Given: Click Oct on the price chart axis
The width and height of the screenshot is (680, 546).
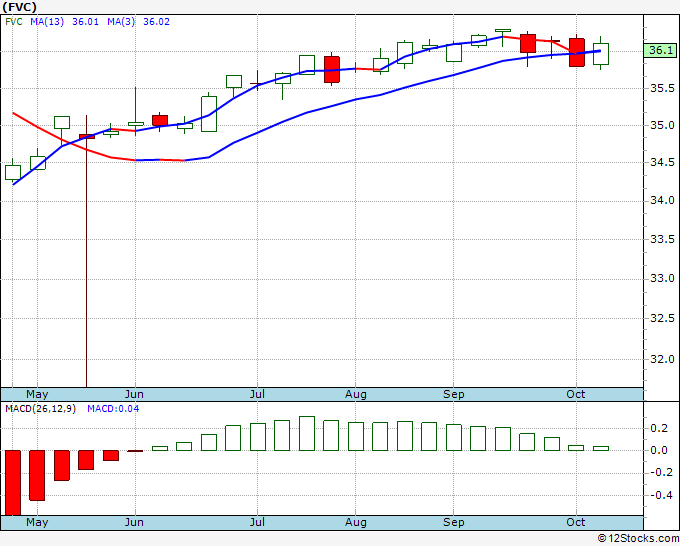Looking at the screenshot, I should tap(576, 394).
